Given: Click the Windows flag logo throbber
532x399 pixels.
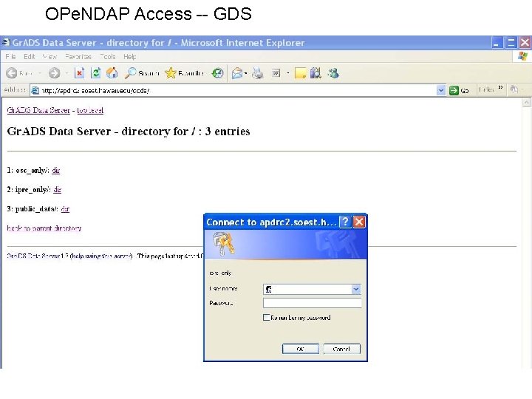Looking at the screenshot, I should click(x=522, y=56).
